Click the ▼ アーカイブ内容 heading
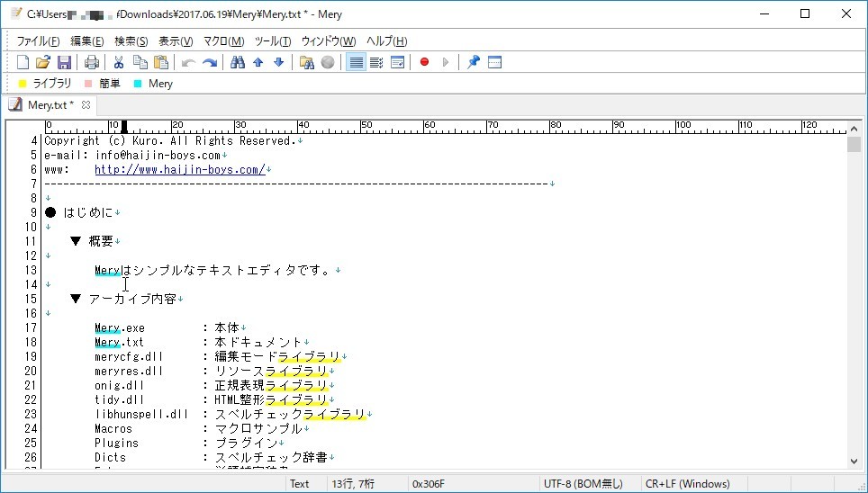The image size is (868, 493). pos(124,299)
